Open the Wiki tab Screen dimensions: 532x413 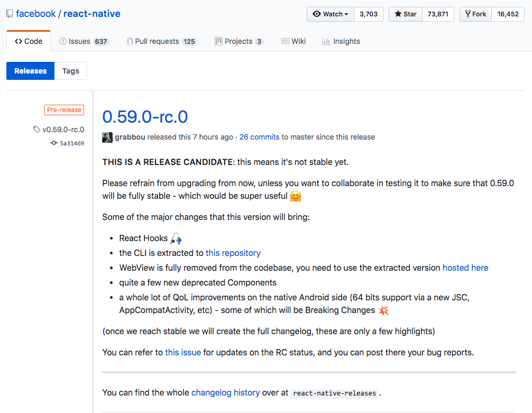[293, 41]
